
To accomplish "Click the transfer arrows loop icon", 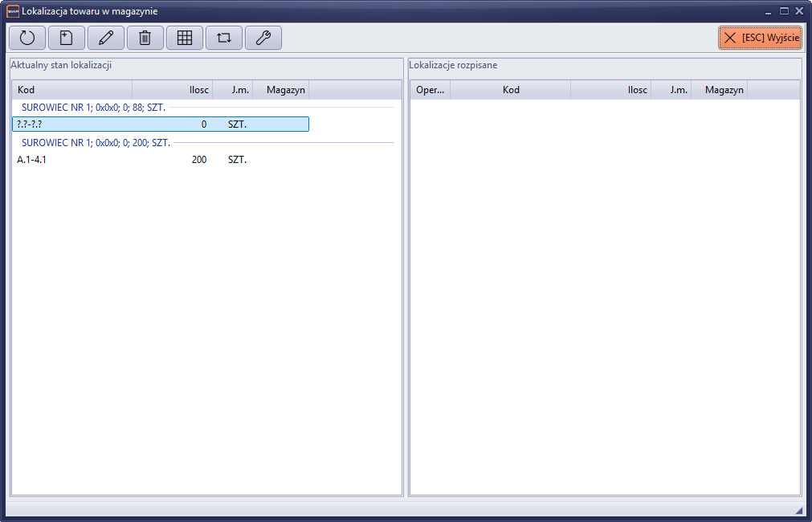I will [x=224, y=38].
